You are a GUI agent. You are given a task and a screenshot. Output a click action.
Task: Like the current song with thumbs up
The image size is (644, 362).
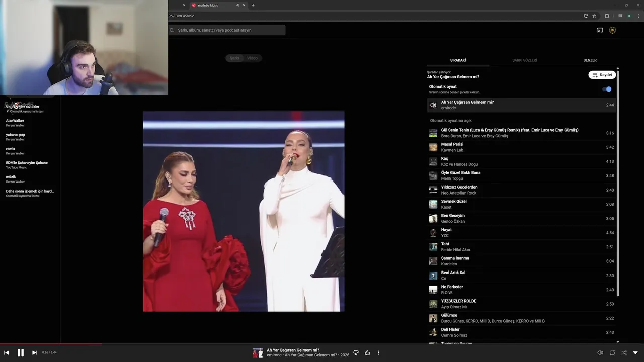click(x=367, y=353)
